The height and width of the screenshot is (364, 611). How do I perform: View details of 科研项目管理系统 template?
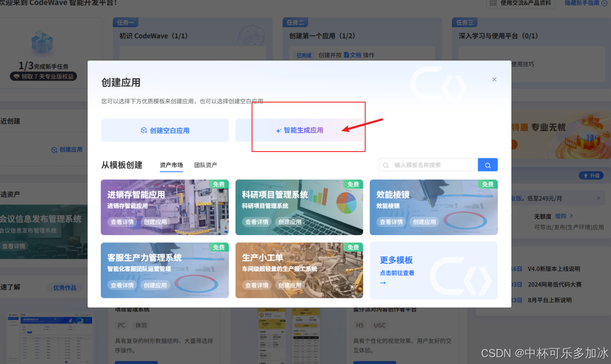coord(257,222)
